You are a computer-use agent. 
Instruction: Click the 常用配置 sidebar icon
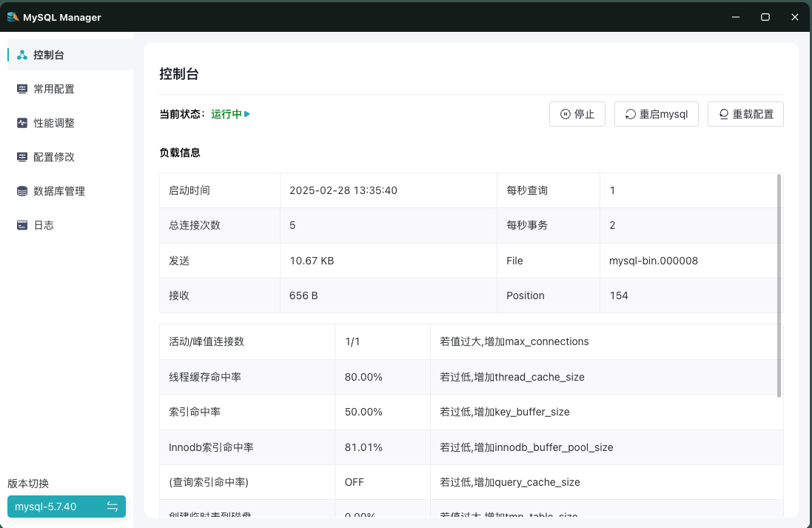21,89
